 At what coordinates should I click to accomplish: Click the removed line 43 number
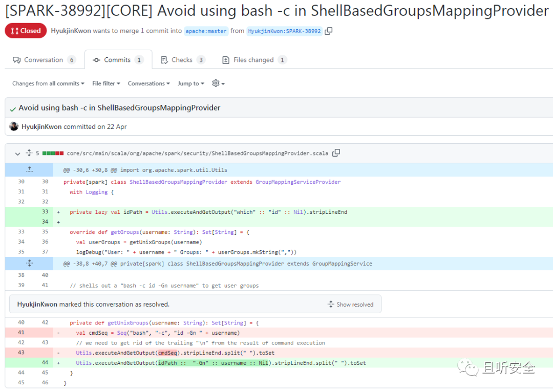21,353
